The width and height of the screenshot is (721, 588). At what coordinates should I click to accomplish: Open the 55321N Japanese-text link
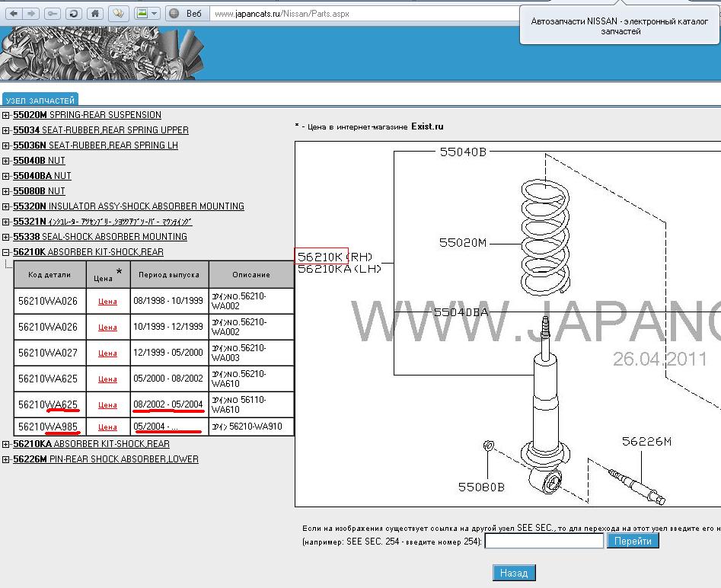pos(103,222)
